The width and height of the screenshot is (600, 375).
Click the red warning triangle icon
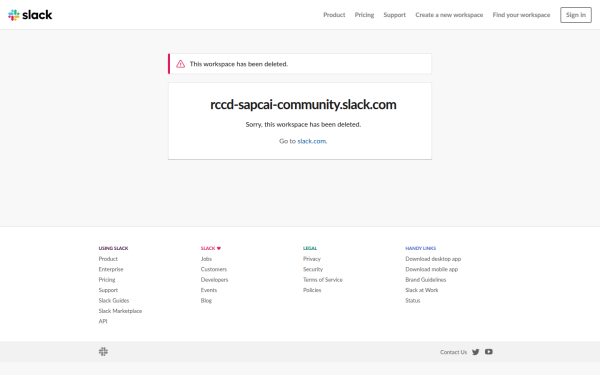tap(180, 64)
